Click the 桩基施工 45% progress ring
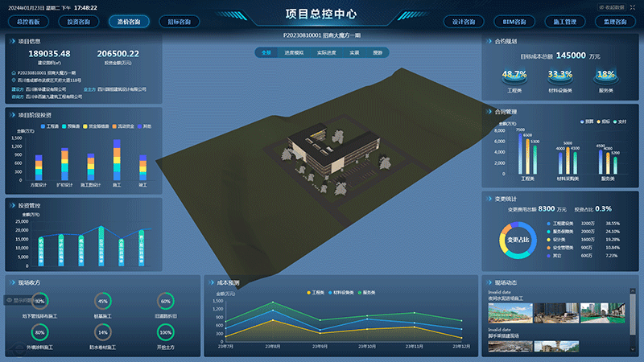Screen dimensions: 644x362 tap(102, 302)
